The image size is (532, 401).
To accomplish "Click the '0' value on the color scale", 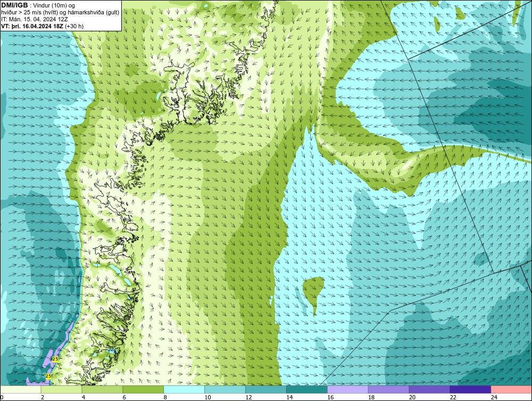I will pyautogui.click(x=2, y=397).
